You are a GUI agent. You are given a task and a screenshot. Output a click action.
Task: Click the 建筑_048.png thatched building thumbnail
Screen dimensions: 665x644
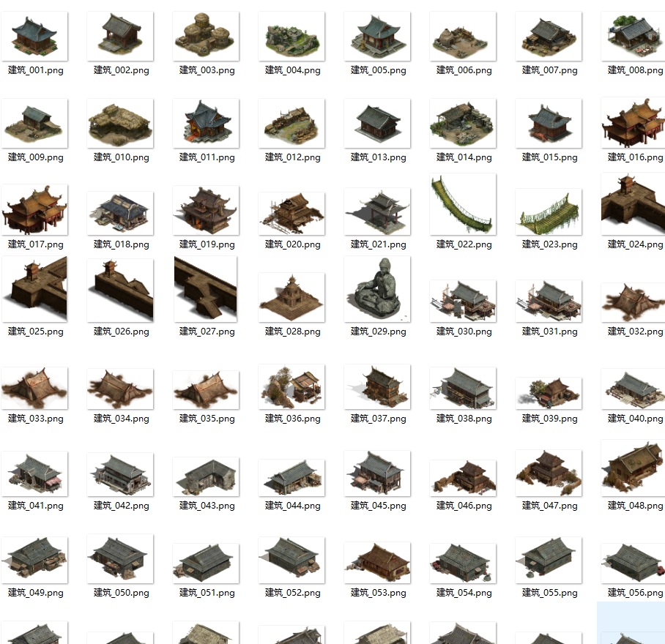[633, 468]
